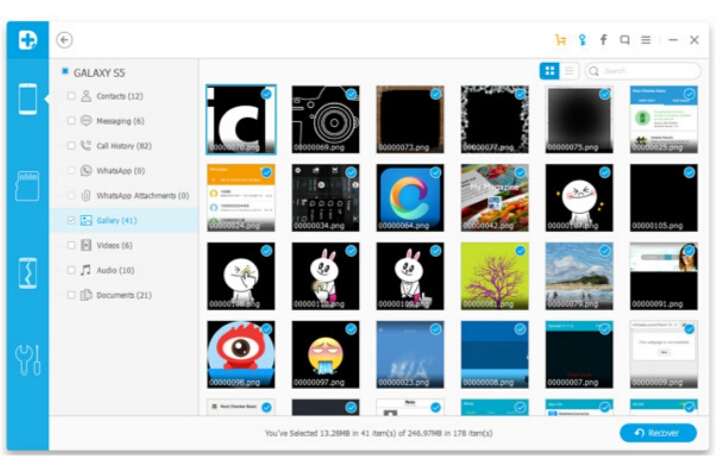Viewport: 720px width, 456px height.
Task: Select the broken phone extraction sidebar icon
Action: pyautogui.click(x=27, y=272)
